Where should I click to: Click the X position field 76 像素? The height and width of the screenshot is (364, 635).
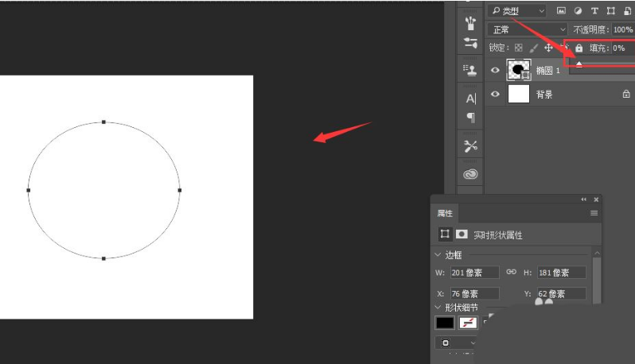point(474,293)
